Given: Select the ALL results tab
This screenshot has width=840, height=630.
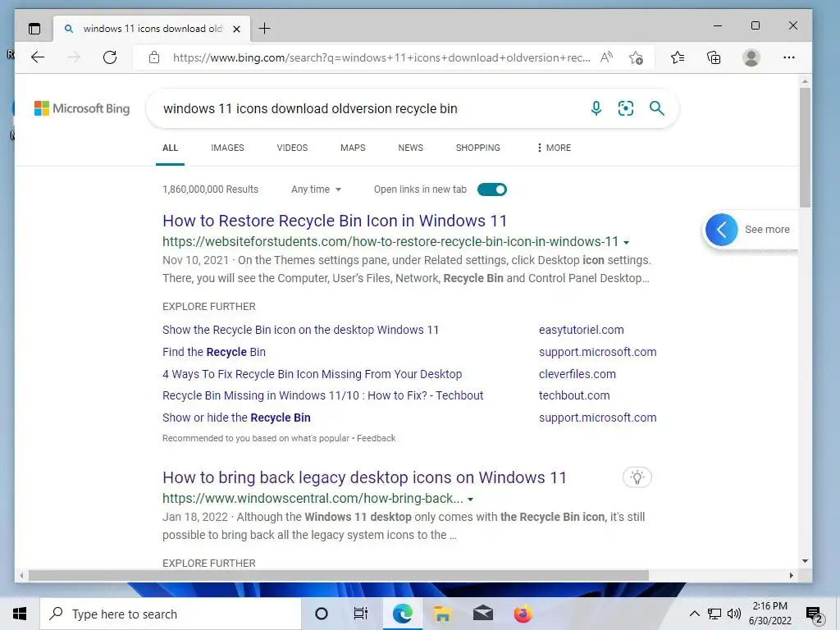Looking at the screenshot, I should pos(170,148).
